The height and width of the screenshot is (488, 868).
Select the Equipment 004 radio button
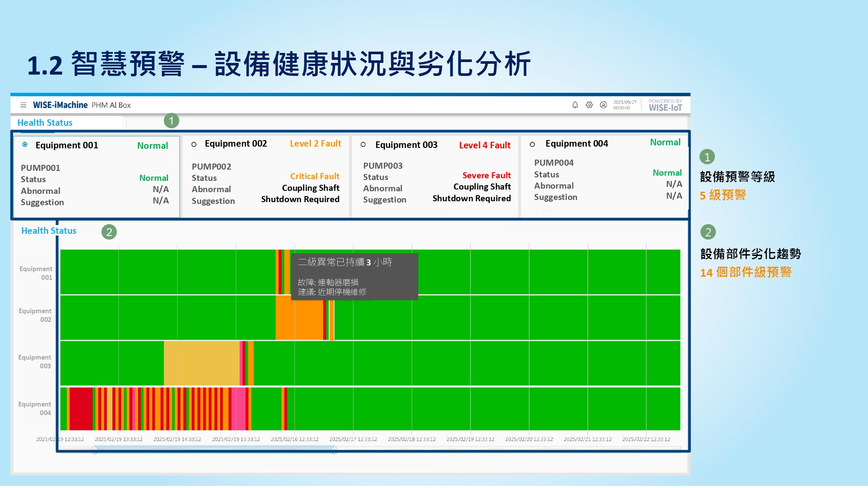tap(532, 144)
